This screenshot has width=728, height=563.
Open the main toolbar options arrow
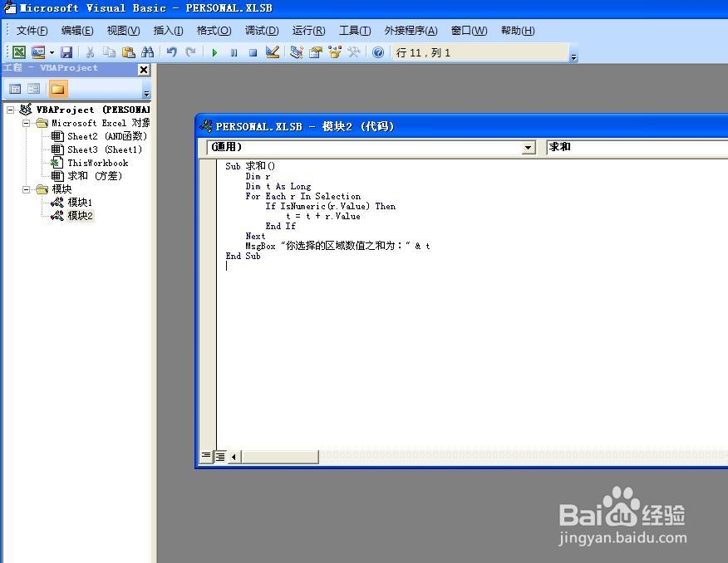pyautogui.click(x=574, y=57)
